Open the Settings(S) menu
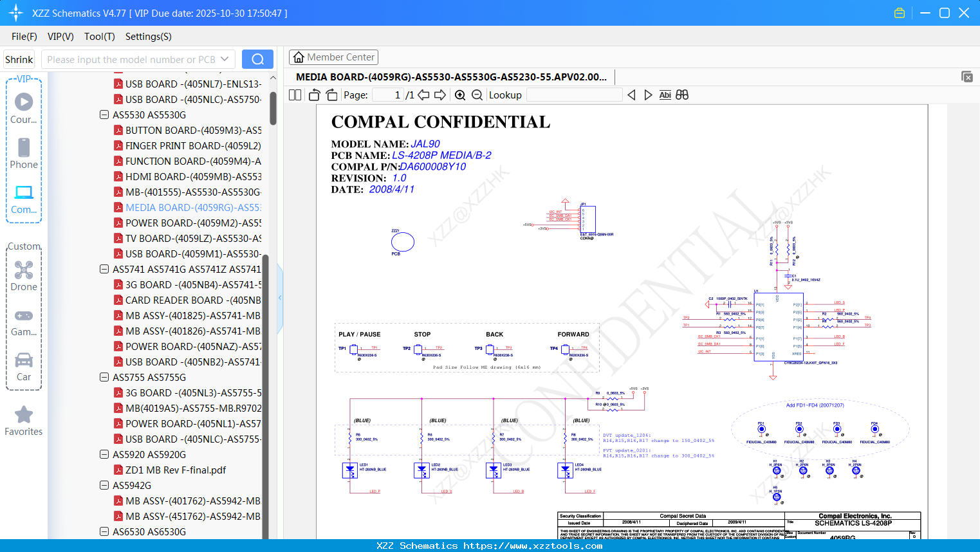Image resolution: width=980 pixels, height=552 pixels. 149,37
